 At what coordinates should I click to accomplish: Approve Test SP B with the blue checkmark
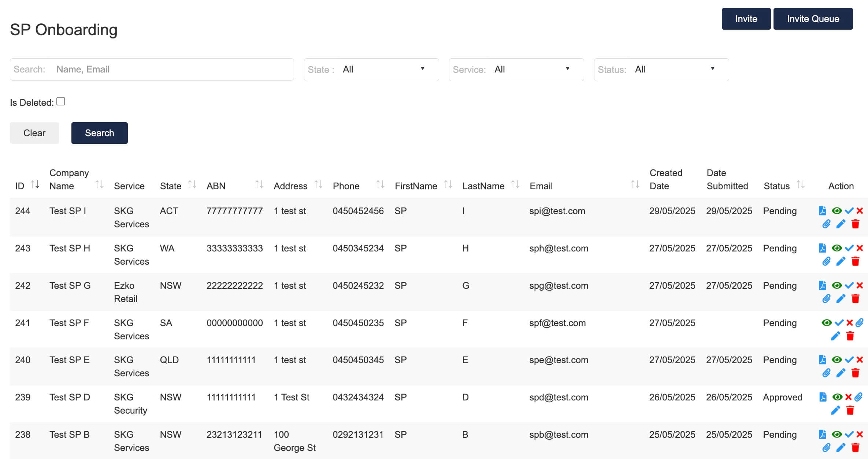click(x=849, y=434)
